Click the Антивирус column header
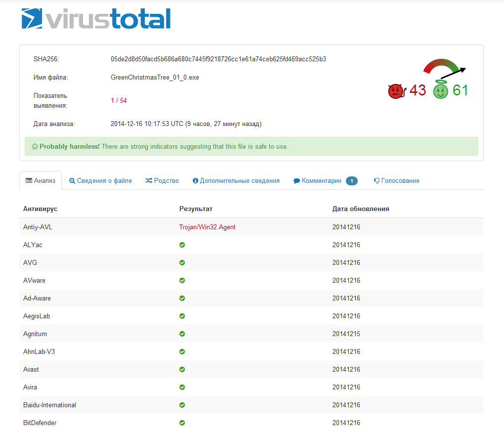This screenshot has width=504, height=431. [40, 209]
